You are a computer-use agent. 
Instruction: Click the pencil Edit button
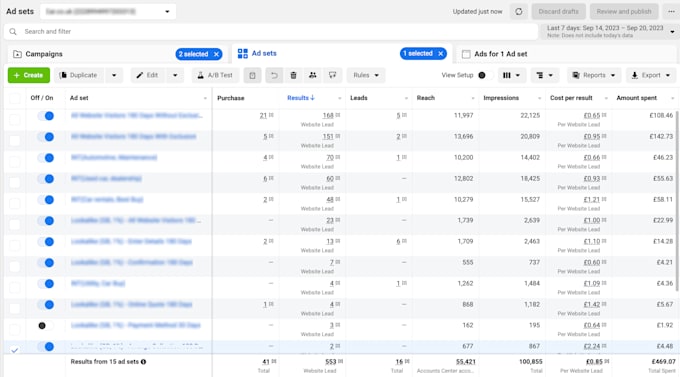pos(147,75)
